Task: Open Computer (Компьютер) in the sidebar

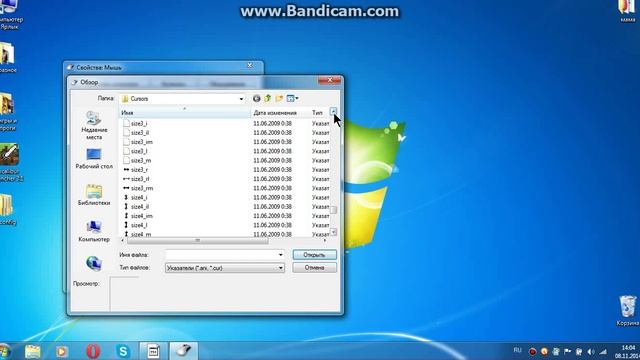Action: (x=94, y=231)
